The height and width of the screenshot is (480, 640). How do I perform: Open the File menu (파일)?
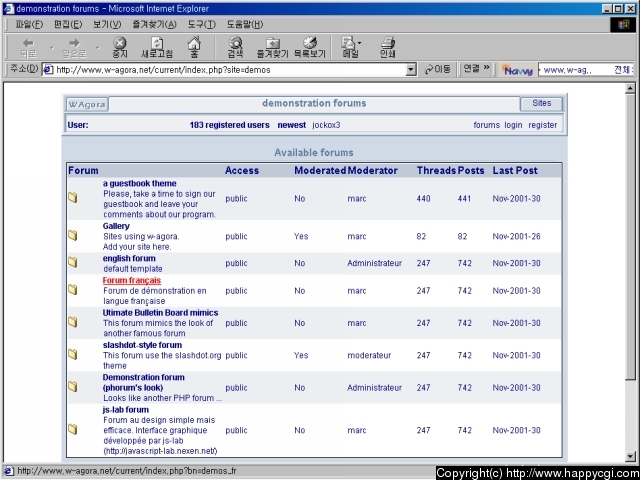click(x=29, y=24)
